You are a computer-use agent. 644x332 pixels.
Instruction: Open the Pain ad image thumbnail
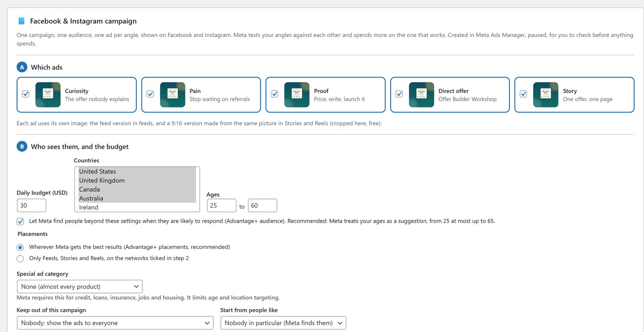tap(173, 95)
